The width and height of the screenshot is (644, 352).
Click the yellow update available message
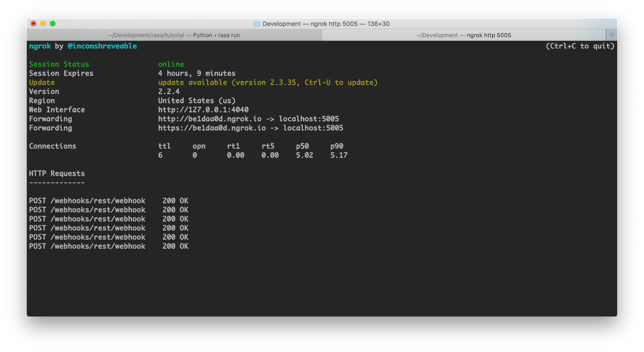click(x=267, y=82)
